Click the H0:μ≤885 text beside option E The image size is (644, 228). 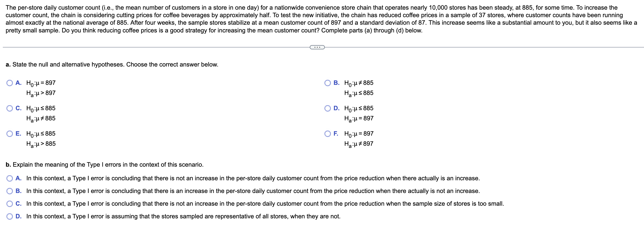click(x=41, y=134)
